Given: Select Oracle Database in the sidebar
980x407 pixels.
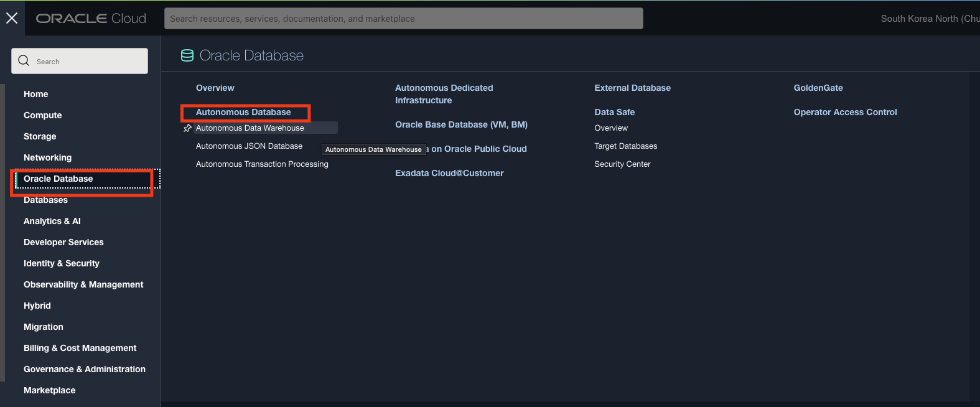Looking at the screenshot, I should tap(58, 179).
